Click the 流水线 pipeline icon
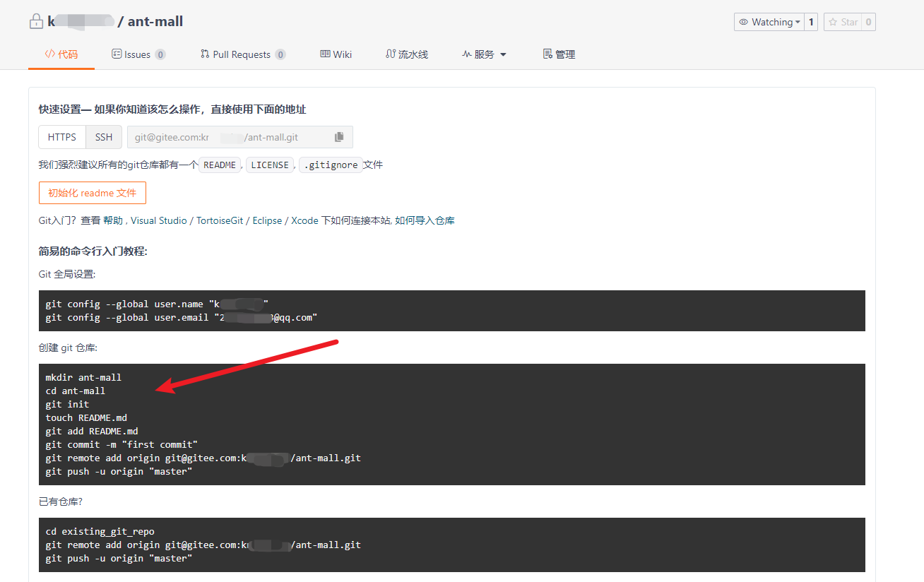924x582 pixels. click(391, 54)
